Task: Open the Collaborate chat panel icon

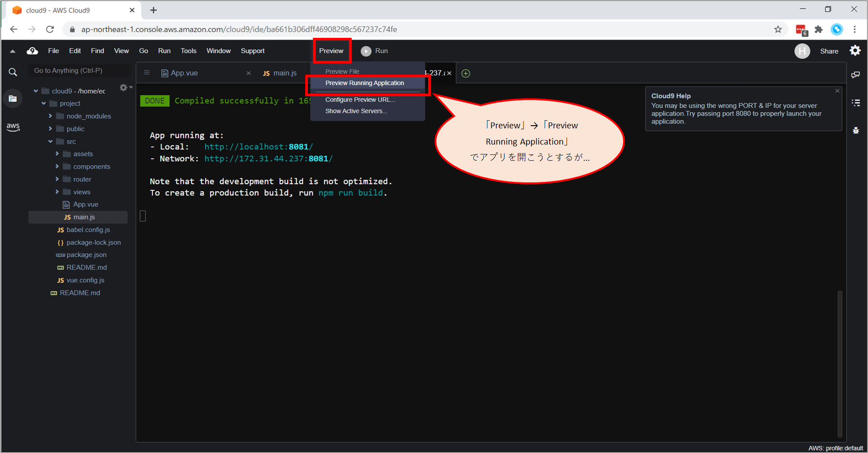Action: [x=855, y=75]
